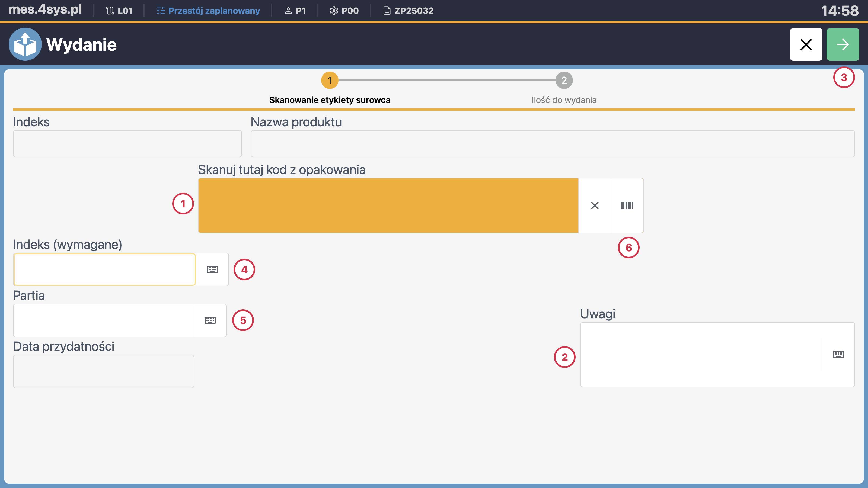Select step 1 Skanowanie etykiety surowca

click(x=330, y=80)
